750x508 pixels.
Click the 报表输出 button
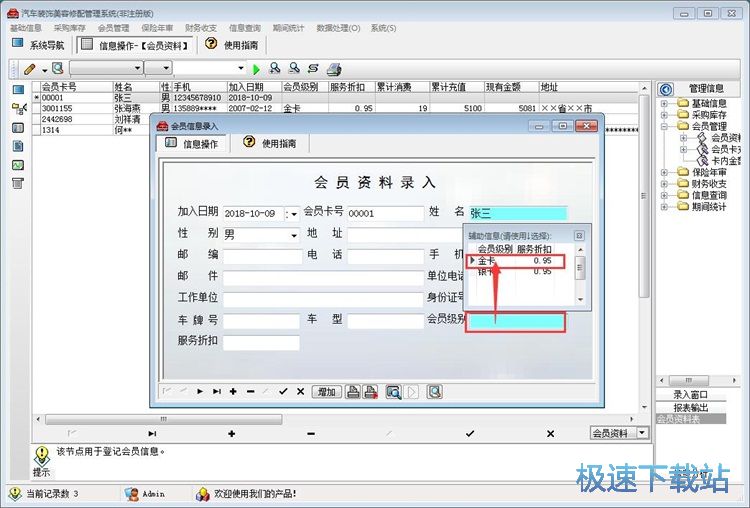coord(690,408)
